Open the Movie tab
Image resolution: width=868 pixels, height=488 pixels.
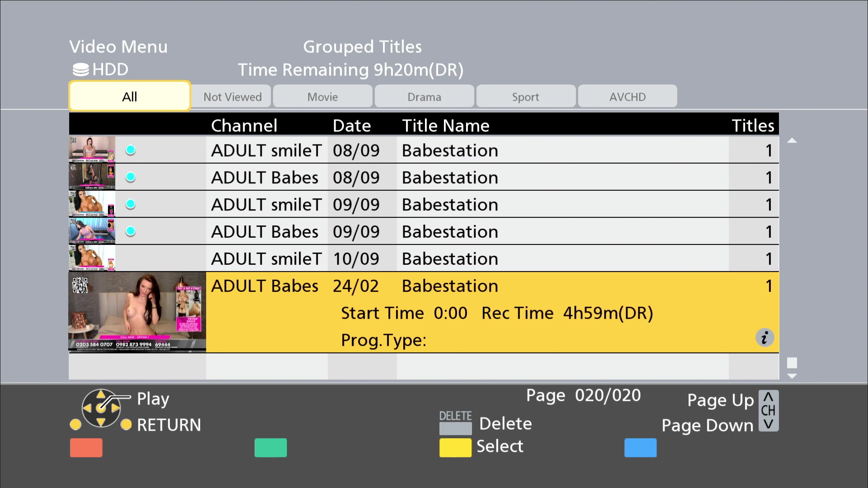pyautogui.click(x=323, y=96)
